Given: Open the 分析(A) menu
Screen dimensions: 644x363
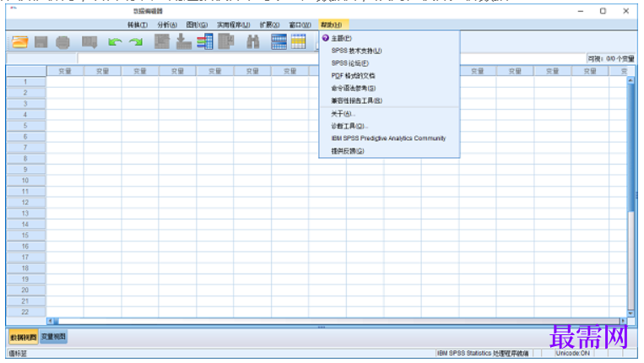Looking at the screenshot, I should click(167, 24).
